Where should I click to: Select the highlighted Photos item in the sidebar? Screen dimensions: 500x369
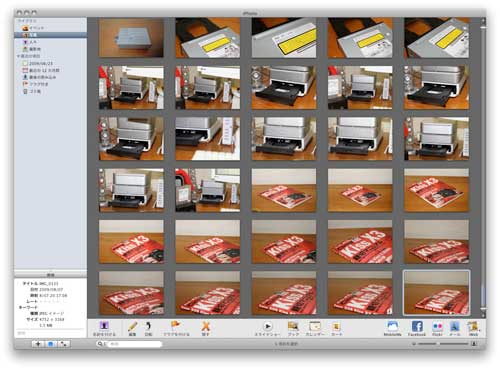pyautogui.click(x=50, y=35)
